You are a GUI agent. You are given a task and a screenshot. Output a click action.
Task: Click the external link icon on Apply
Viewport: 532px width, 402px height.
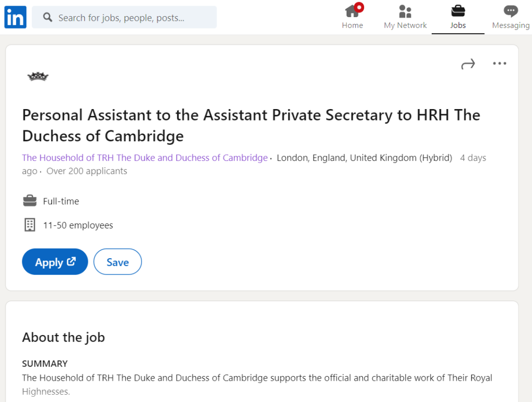click(71, 261)
